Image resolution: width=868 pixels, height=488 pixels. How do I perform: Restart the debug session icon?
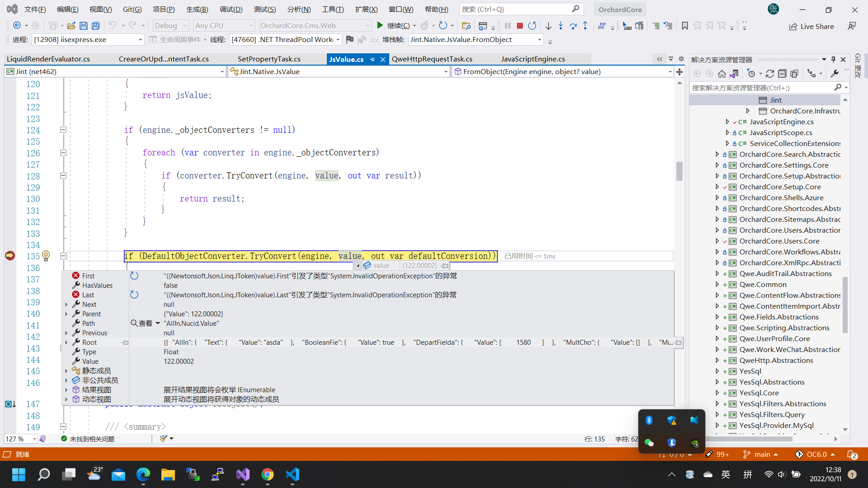[533, 26]
